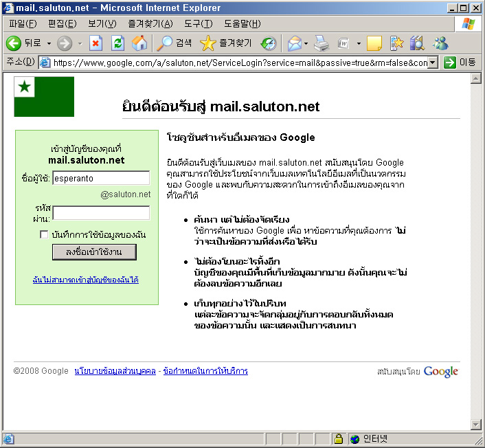
Task: Click the SSL padlock icon in status bar
Action: 339,438
